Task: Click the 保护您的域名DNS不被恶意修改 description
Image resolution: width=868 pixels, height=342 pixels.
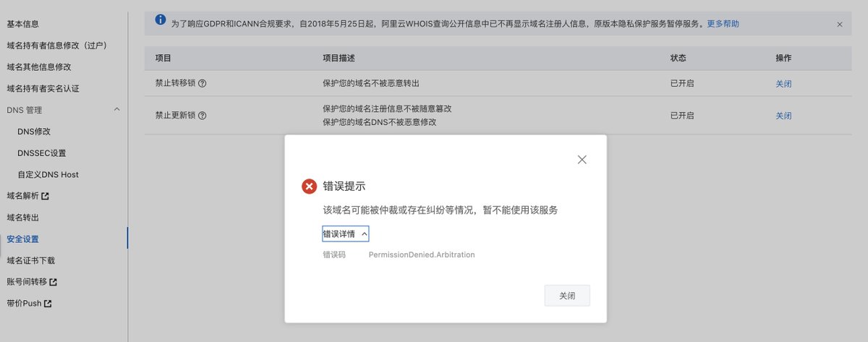Action: click(380, 121)
